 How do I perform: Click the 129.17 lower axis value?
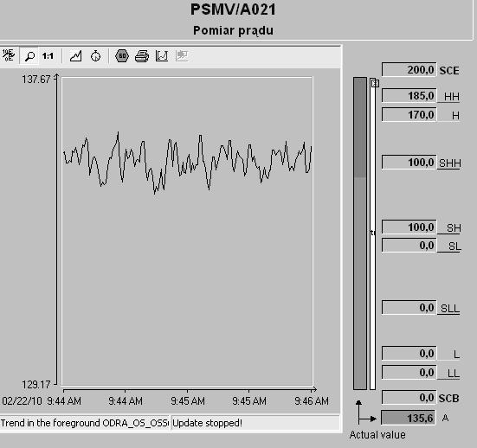point(35,385)
